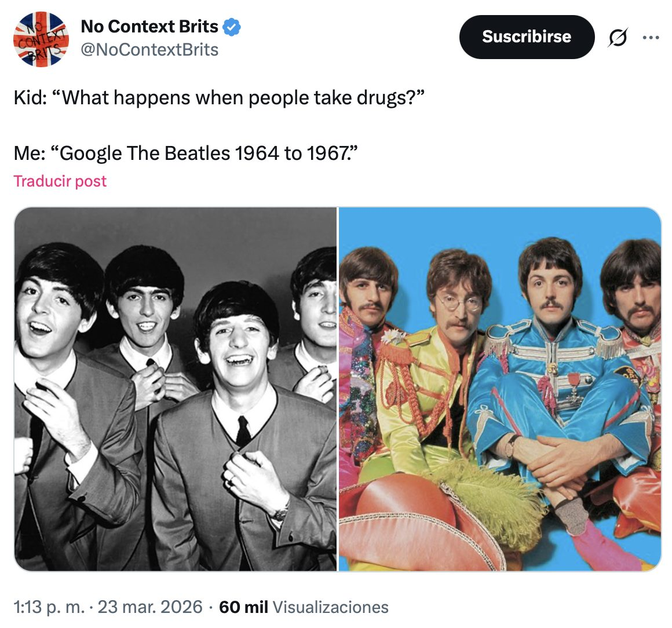Screen dimensions: 672x628
Task: Open the Grok slash-circle icon
Action: click(x=618, y=37)
